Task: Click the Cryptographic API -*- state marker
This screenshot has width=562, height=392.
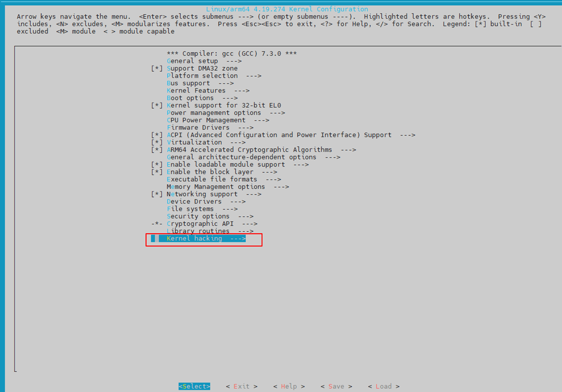Action: (157, 224)
